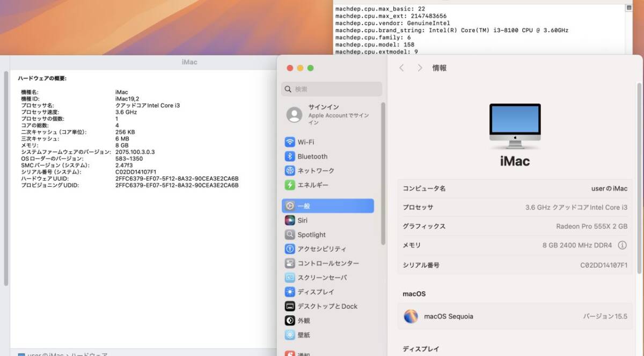This screenshot has width=644, height=356.
Task: Select the アクセシビリティ icon
Action: (x=290, y=249)
